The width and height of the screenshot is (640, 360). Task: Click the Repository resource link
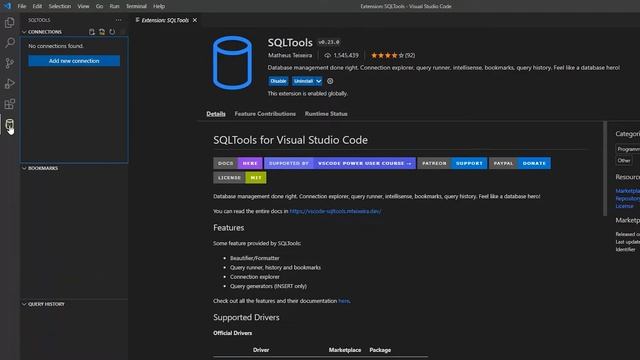pyautogui.click(x=628, y=198)
